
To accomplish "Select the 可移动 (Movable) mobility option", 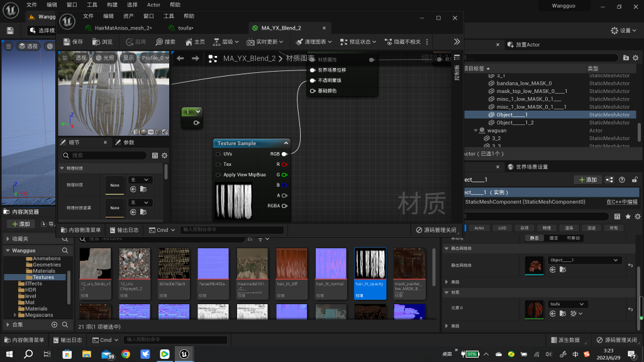I will [x=574, y=238].
